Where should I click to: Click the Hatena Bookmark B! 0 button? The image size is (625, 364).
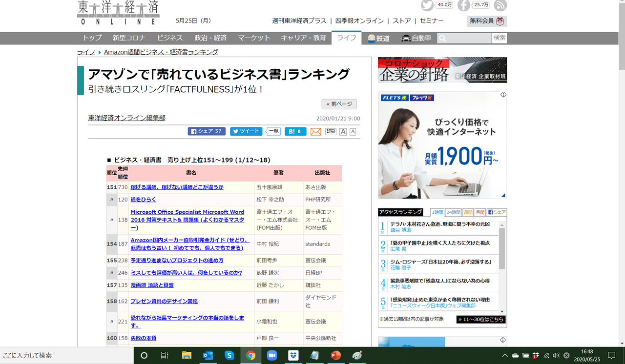point(295,131)
